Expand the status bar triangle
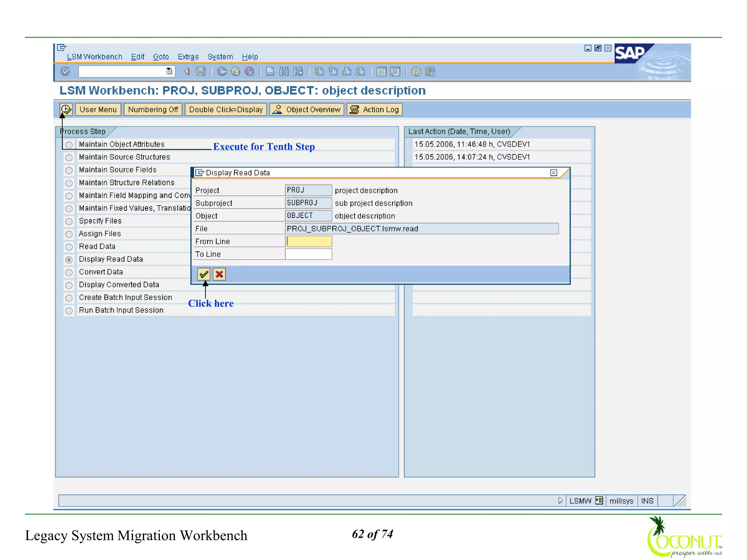Image resolution: width=747 pixels, height=560 pixels. pyautogui.click(x=561, y=501)
